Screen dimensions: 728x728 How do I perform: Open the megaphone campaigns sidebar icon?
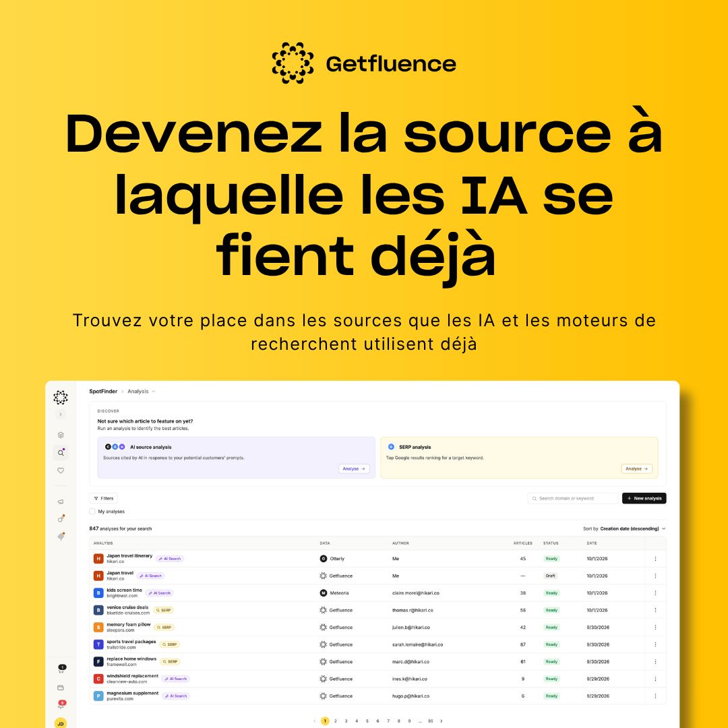61,502
